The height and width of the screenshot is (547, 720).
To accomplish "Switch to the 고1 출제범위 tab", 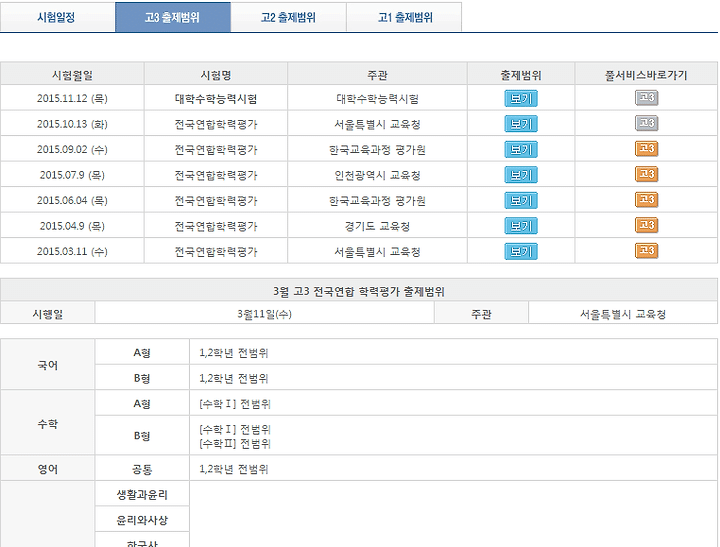I will point(404,17).
